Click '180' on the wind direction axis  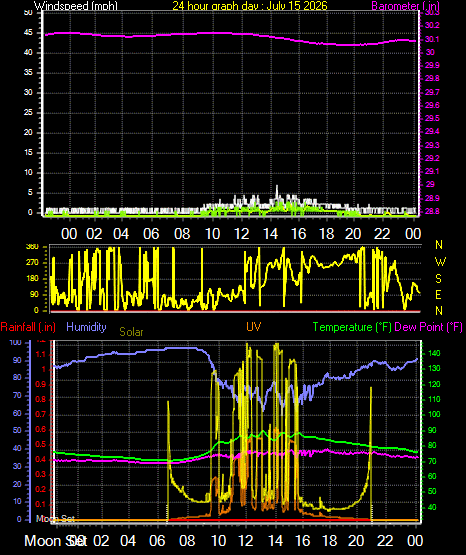(32, 279)
